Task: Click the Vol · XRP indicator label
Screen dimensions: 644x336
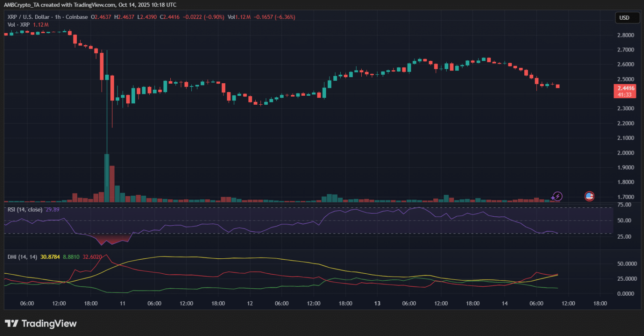Action: [19, 24]
